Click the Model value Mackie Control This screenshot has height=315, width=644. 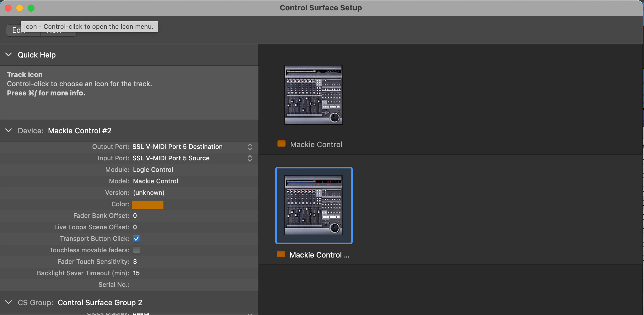pos(156,181)
